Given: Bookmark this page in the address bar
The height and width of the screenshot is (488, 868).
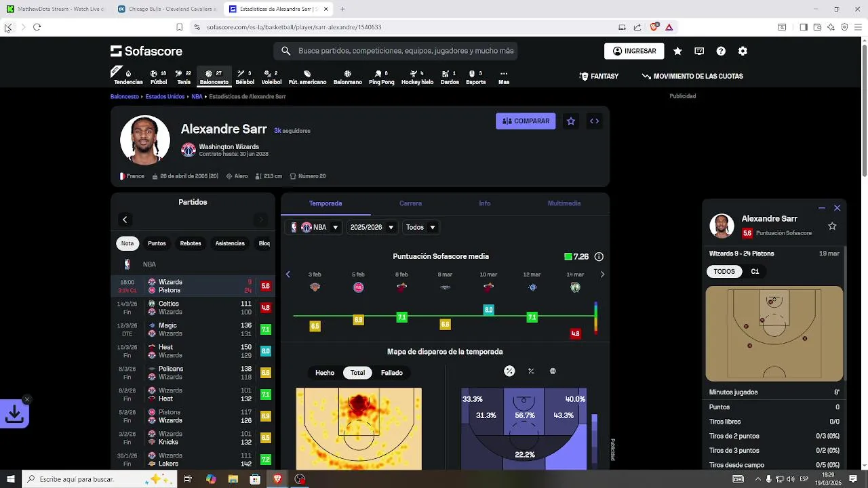Looking at the screenshot, I should (179, 27).
